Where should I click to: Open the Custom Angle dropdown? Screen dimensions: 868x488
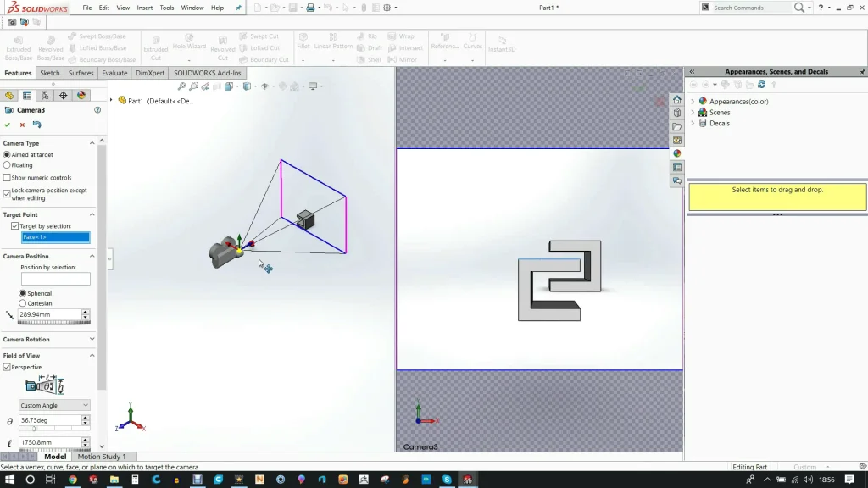tap(54, 406)
